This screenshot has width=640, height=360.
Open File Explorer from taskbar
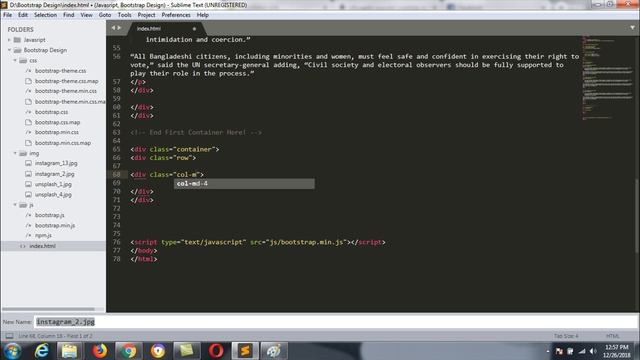click(x=69, y=351)
